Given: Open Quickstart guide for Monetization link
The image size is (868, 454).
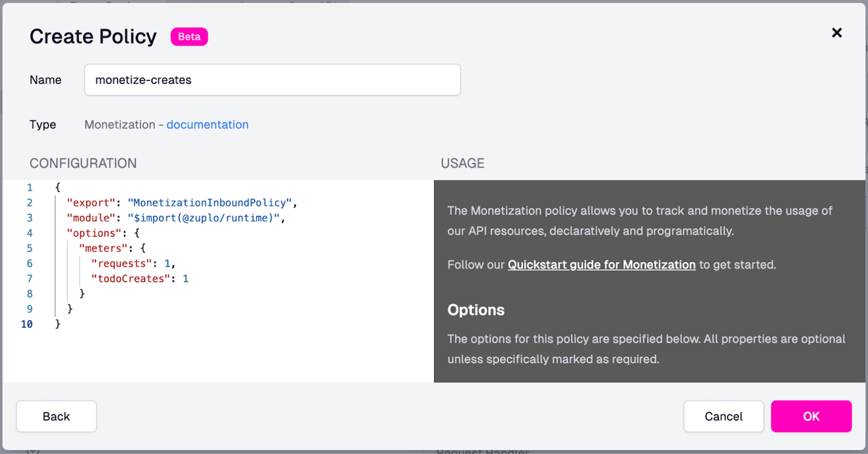Looking at the screenshot, I should (x=601, y=264).
